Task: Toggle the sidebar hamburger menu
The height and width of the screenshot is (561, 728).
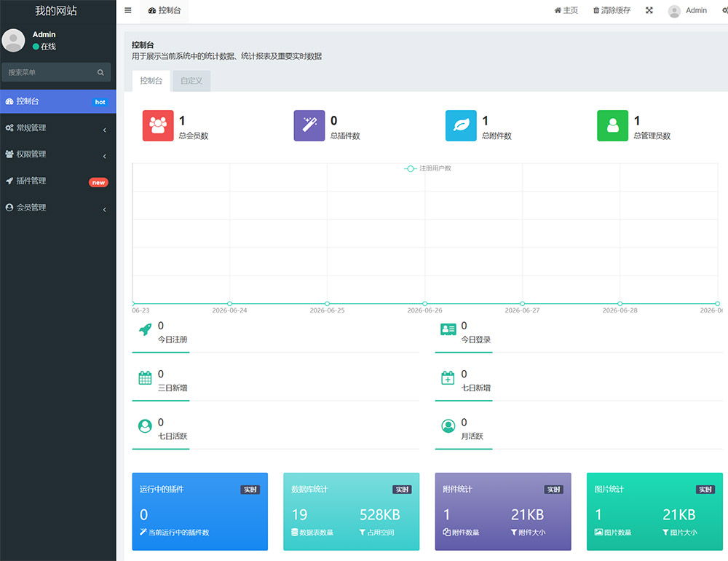Action: [x=127, y=10]
